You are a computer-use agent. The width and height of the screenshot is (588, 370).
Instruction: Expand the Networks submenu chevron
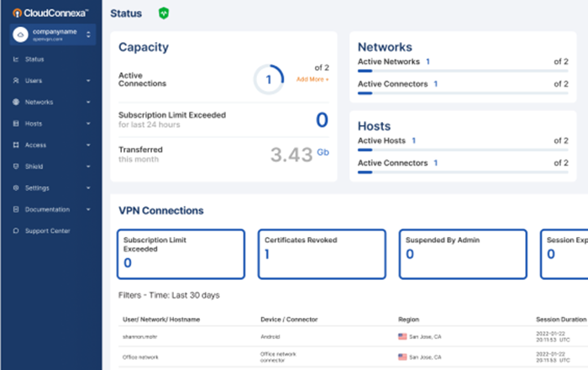pos(88,102)
